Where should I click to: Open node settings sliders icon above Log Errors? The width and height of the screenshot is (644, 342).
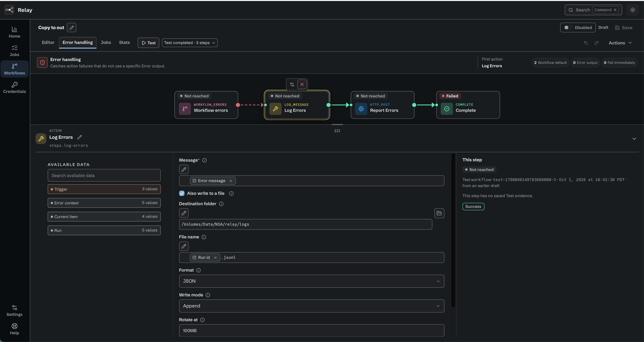292,84
